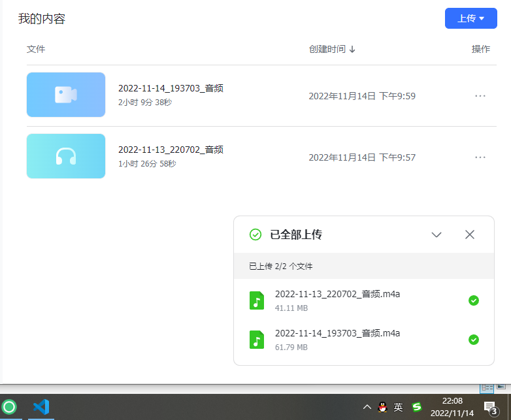Open more options for 2022-11-13_220702_音频 row
The image size is (511, 420).
(x=480, y=157)
